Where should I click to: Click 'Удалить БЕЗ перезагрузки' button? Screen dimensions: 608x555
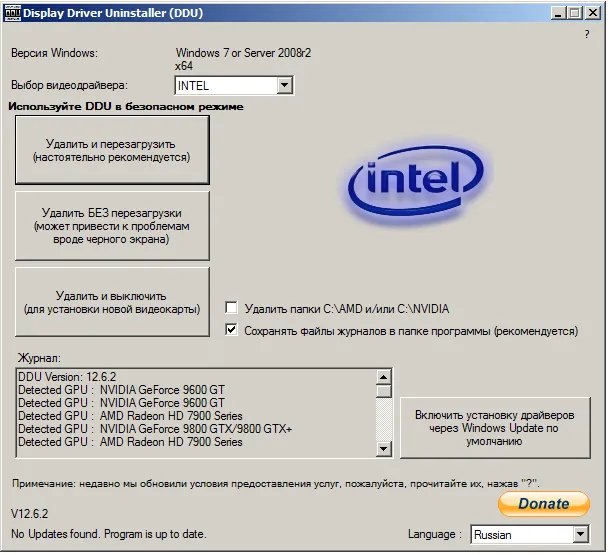pyautogui.click(x=112, y=226)
